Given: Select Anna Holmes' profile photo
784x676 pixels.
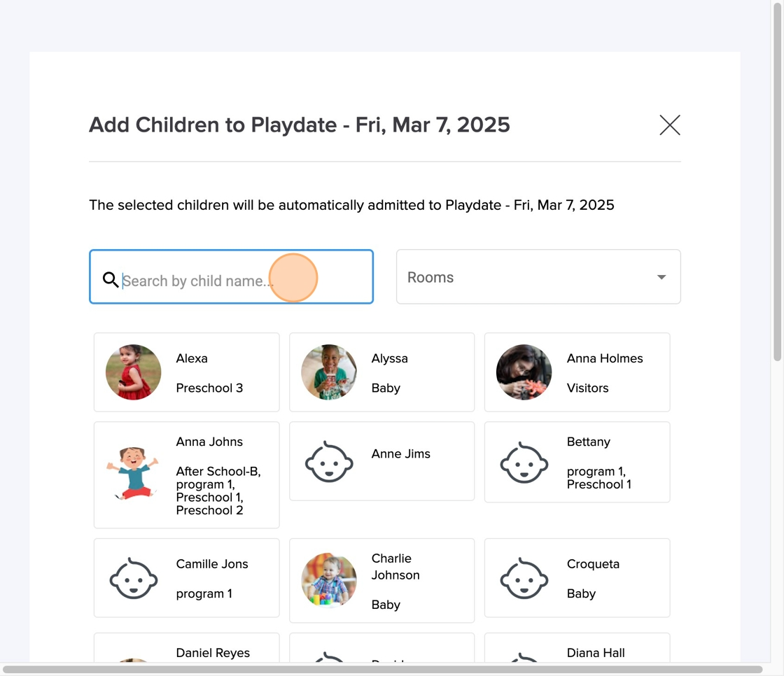Looking at the screenshot, I should click(x=524, y=372).
